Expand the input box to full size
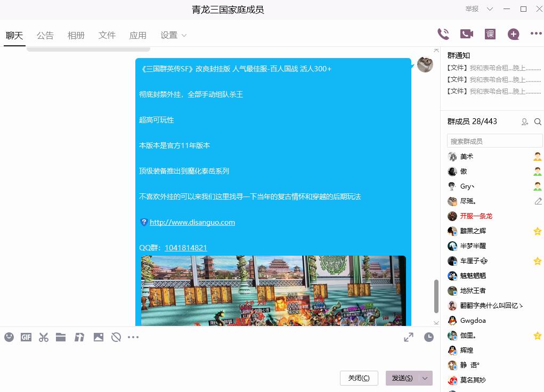This screenshot has width=544, height=392. point(409,337)
